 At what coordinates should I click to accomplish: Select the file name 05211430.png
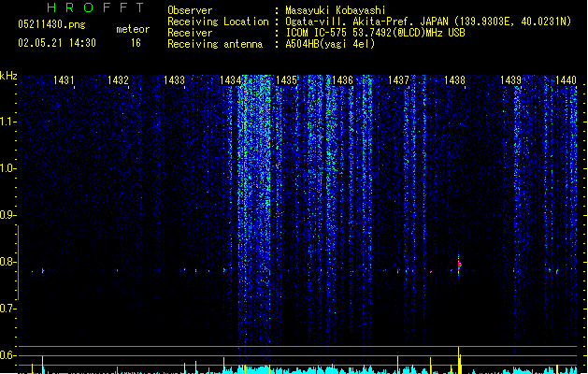[x=51, y=24]
